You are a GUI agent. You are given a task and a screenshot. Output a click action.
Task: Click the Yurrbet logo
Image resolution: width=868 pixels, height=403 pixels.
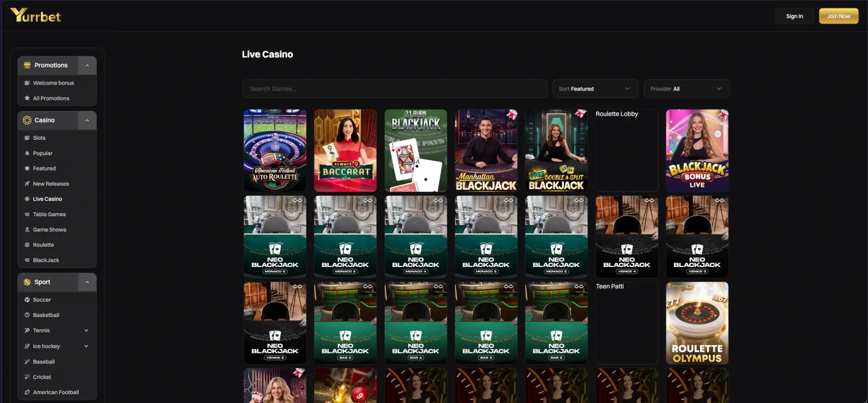(35, 15)
